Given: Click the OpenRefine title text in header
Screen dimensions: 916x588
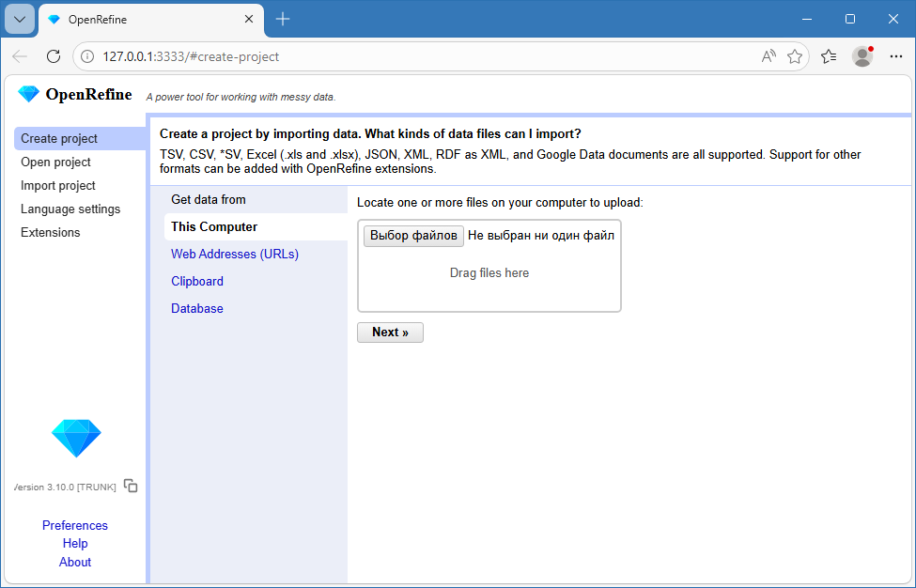Looking at the screenshot, I should tap(89, 95).
